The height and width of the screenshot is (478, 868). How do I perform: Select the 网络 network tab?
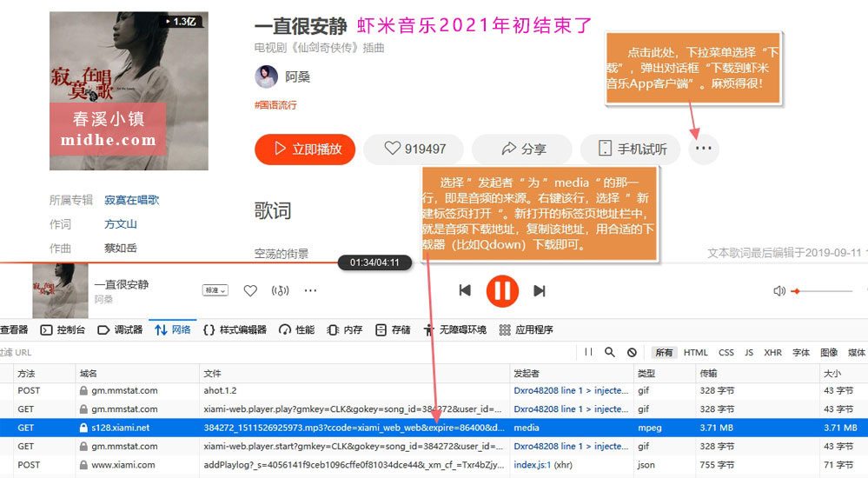point(173,330)
